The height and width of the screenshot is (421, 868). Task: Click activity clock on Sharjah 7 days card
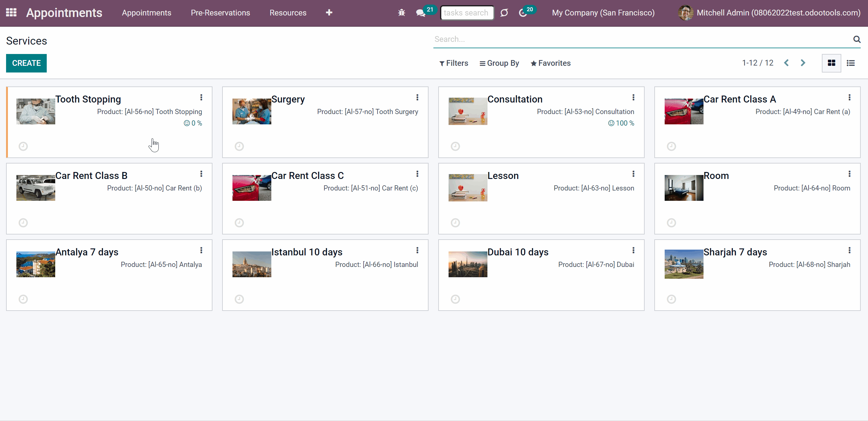click(671, 299)
